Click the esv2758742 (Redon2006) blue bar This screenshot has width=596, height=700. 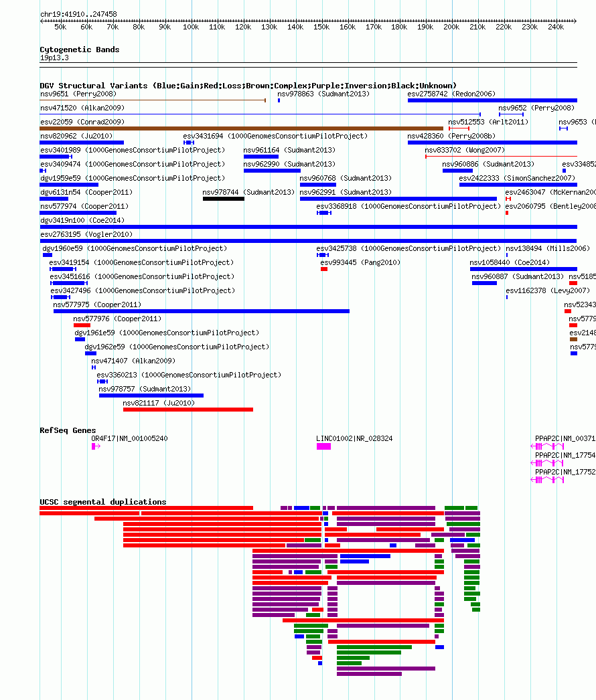tap(492, 100)
